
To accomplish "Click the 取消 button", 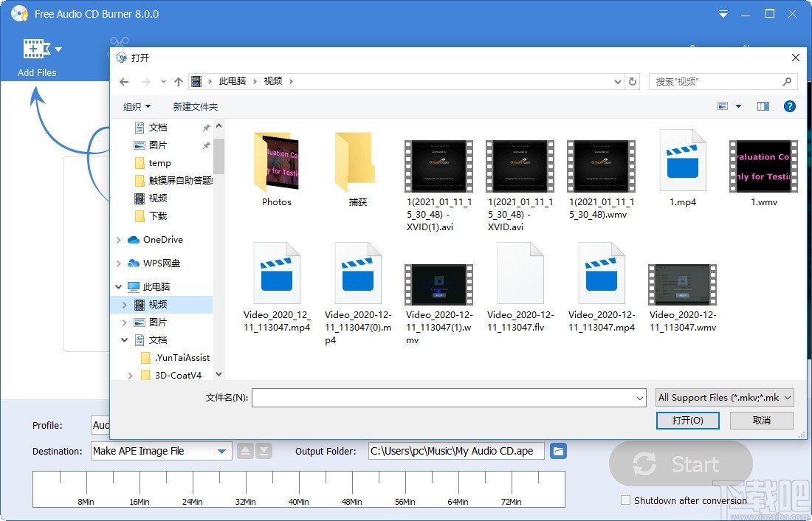I will tap(761, 420).
